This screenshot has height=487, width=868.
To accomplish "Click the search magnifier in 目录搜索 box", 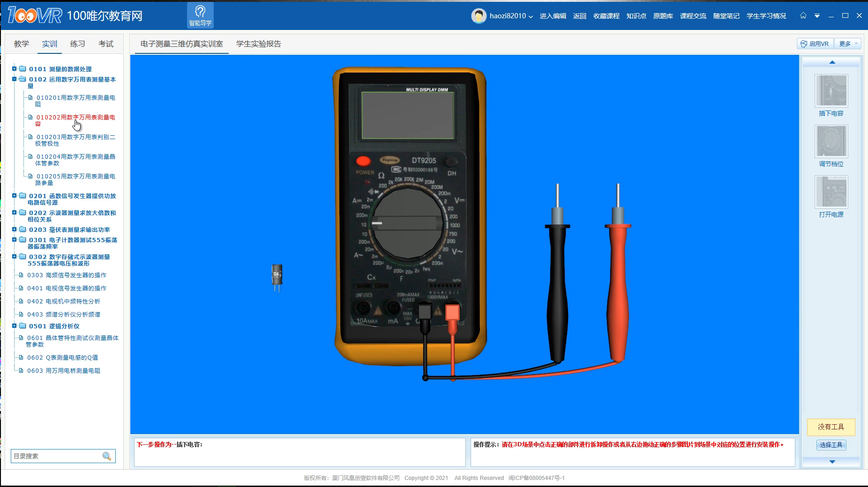I will point(107,456).
